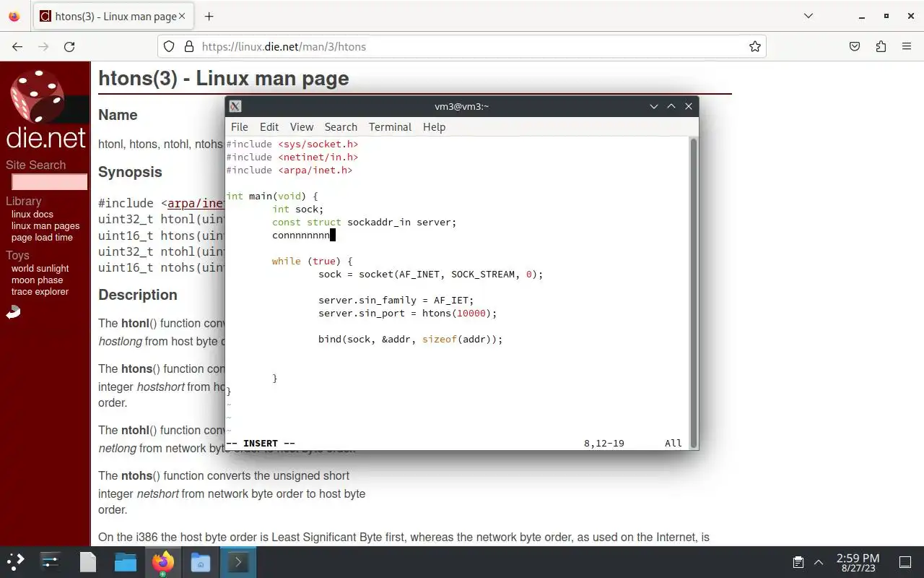Open the home folder icon in taskbar
Image resolution: width=924 pixels, height=578 pixels.
(x=200, y=562)
